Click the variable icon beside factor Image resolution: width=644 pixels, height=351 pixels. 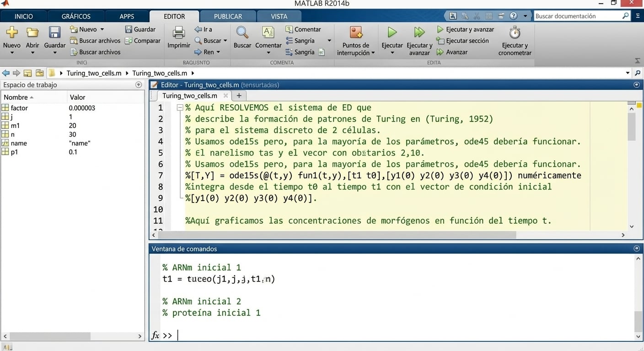point(5,108)
